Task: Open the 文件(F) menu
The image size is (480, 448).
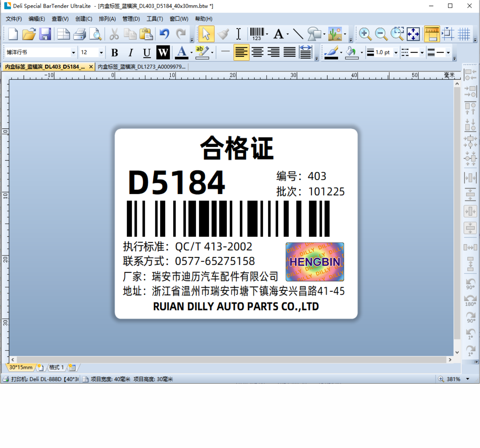Action: [14, 19]
